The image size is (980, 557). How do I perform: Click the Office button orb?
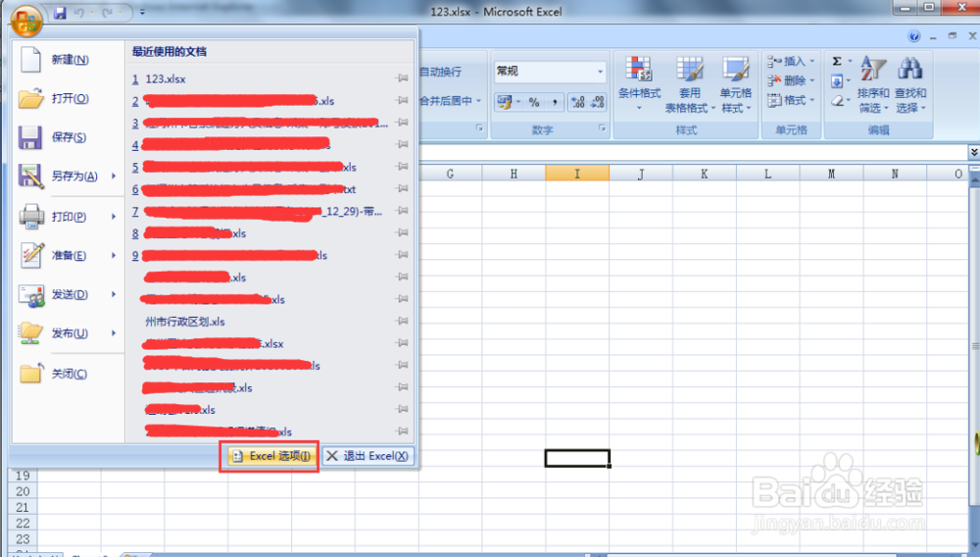[x=25, y=20]
